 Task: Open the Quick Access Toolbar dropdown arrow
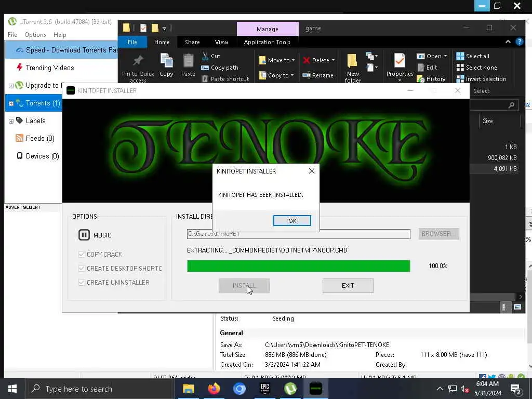click(164, 29)
